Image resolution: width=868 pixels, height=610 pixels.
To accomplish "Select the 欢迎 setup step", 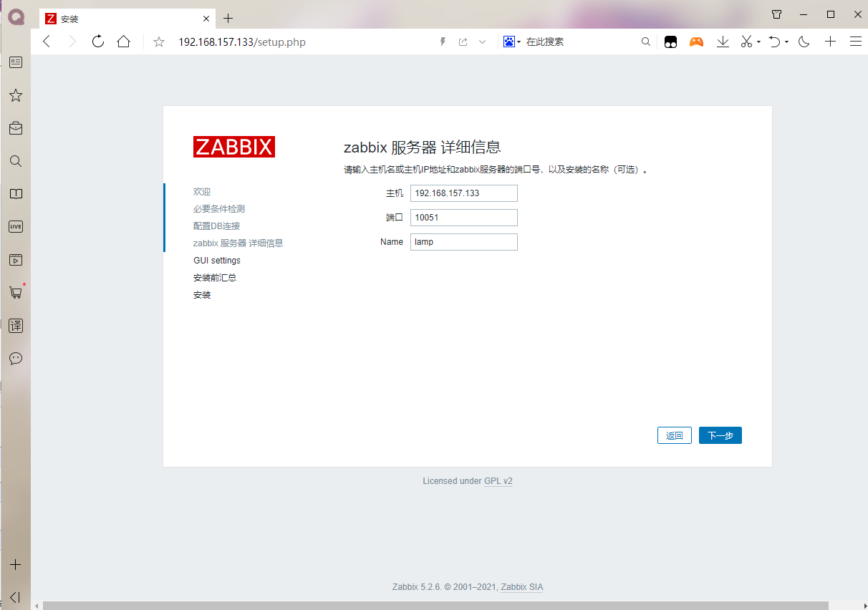I will (x=202, y=192).
